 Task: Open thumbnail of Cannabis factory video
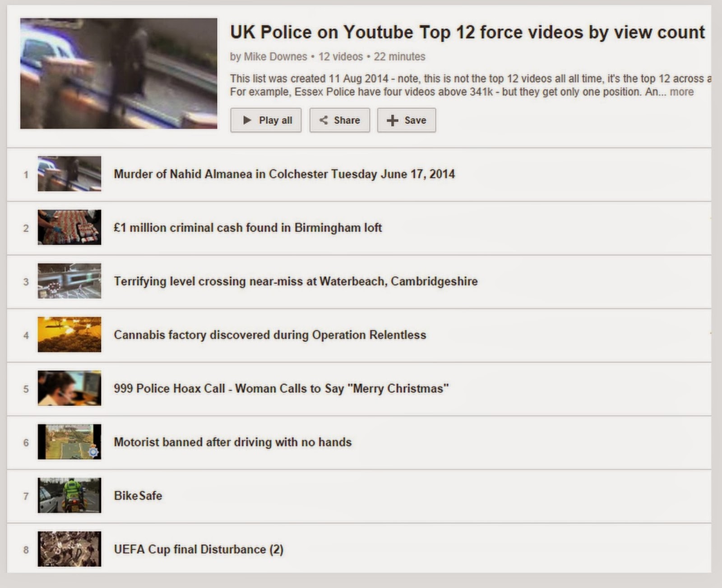[69, 335]
